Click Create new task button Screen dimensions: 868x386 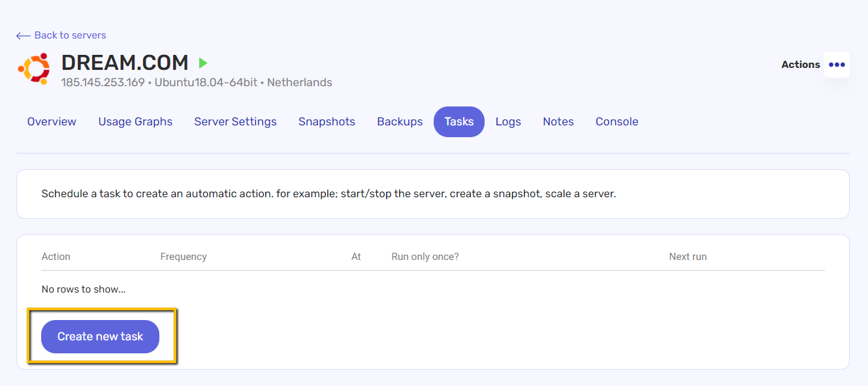point(100,336)
